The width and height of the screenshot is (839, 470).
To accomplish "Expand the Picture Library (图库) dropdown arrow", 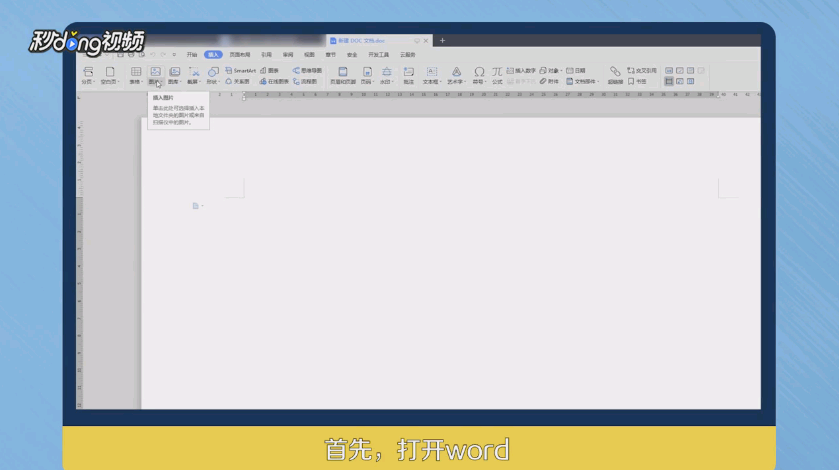I will 180,82.
